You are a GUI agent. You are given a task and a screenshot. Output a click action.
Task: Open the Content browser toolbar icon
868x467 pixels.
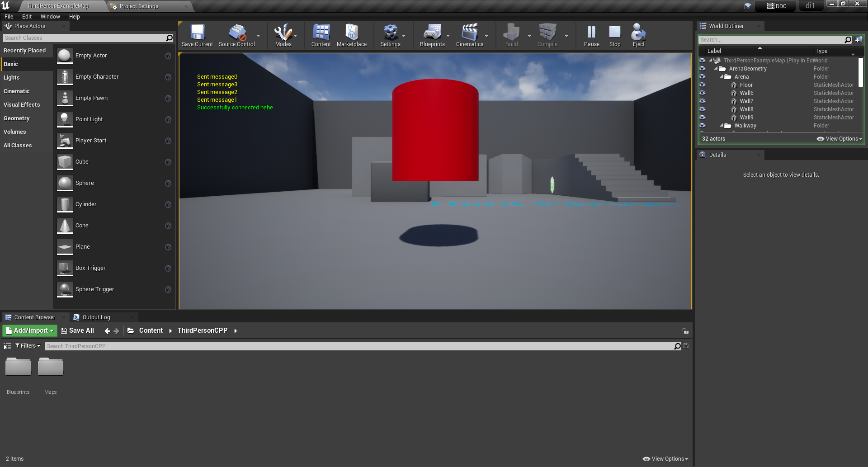[321, 35]
